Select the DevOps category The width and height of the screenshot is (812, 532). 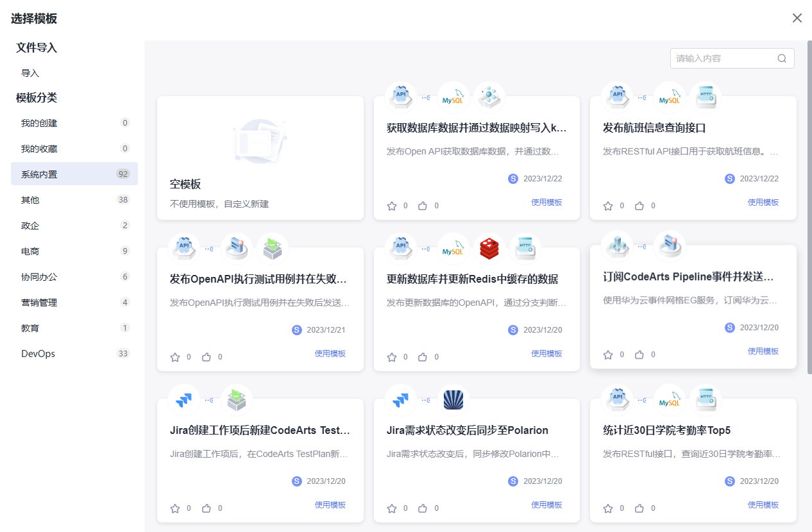(x=74, y=354)
